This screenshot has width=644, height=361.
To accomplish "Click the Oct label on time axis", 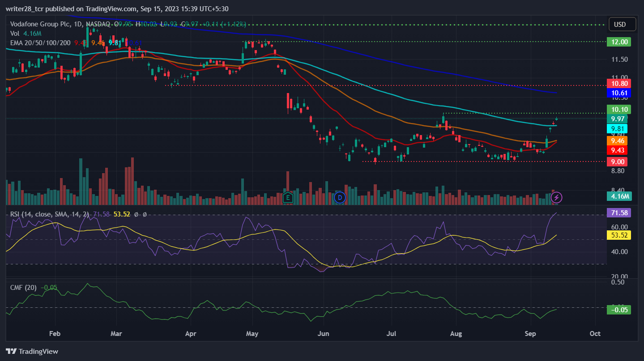I will (x=595, y=334).
